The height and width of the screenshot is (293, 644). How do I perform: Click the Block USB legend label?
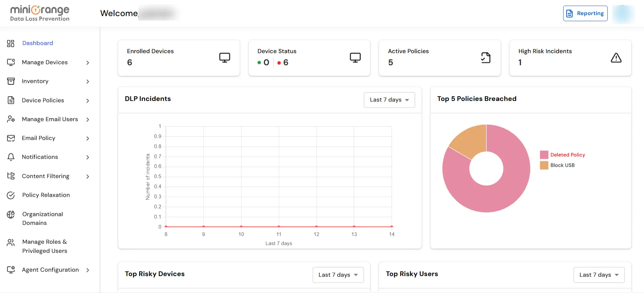[563, 165]
